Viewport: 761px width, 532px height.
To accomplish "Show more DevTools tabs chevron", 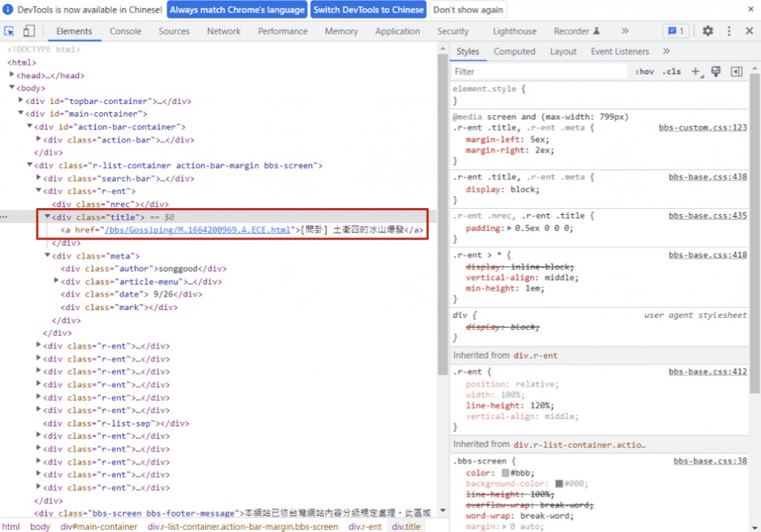I will click(624, 31).
